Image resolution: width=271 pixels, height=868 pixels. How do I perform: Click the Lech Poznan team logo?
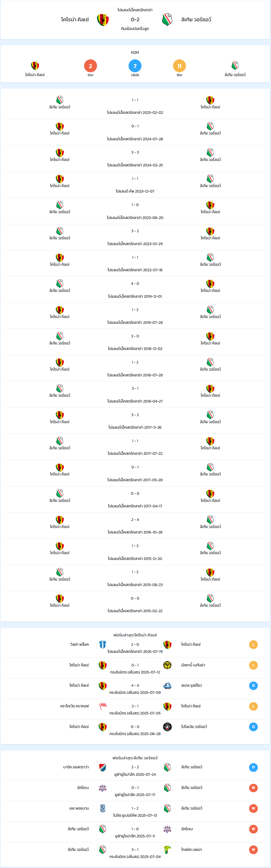(103, 808)
